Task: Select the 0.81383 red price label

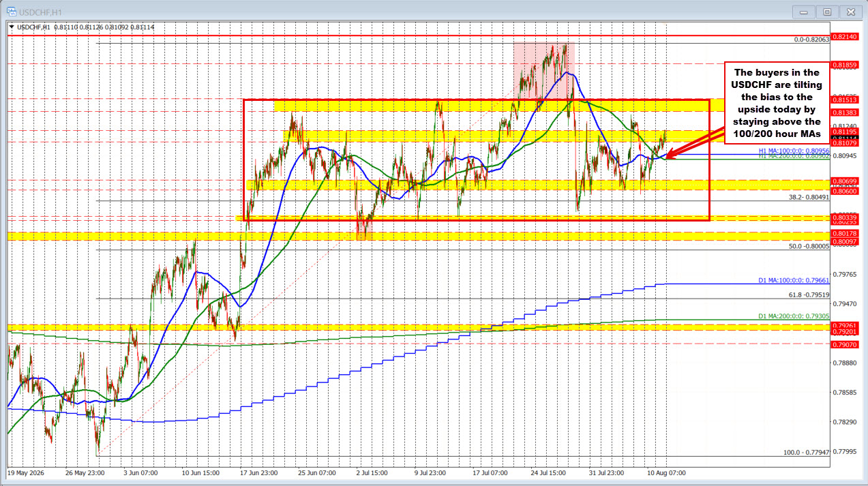Action: point(843,111)
